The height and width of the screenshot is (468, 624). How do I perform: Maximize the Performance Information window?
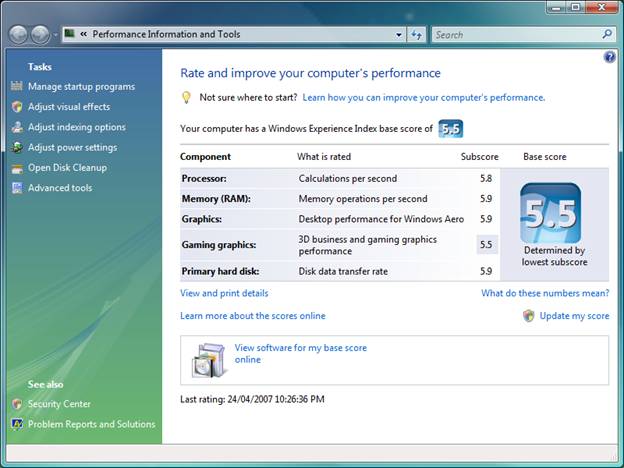(575, 7)
